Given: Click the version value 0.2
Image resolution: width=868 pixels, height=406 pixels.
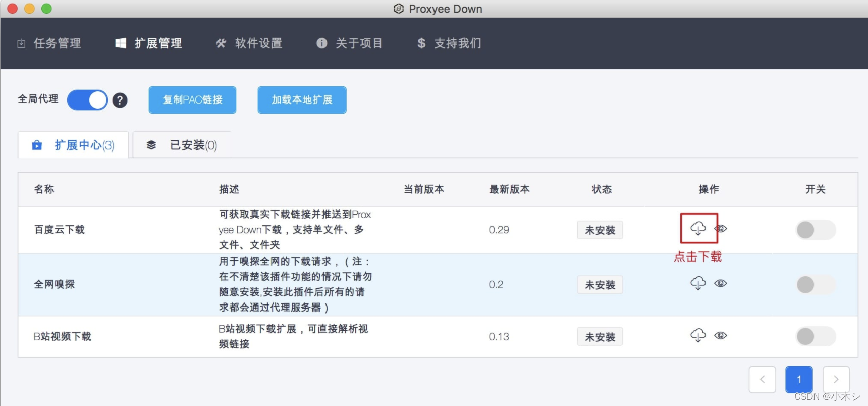Looking at the screenshot, I should coord(496,284).
